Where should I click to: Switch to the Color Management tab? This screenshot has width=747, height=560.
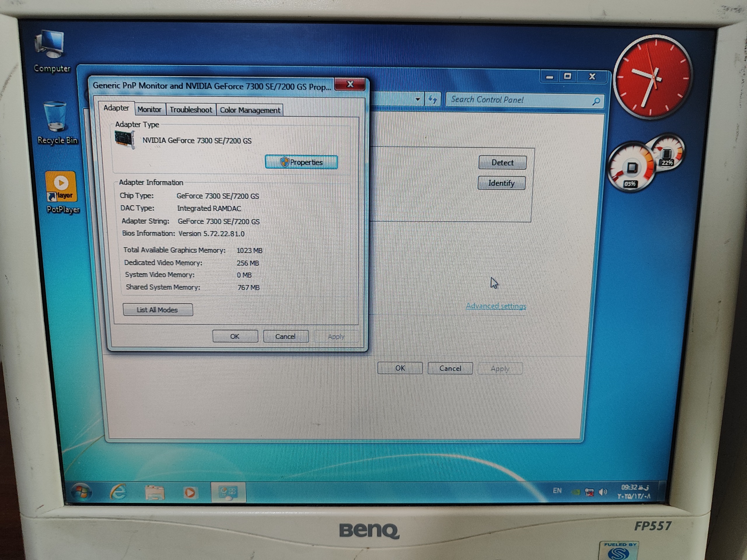[250, 110]
